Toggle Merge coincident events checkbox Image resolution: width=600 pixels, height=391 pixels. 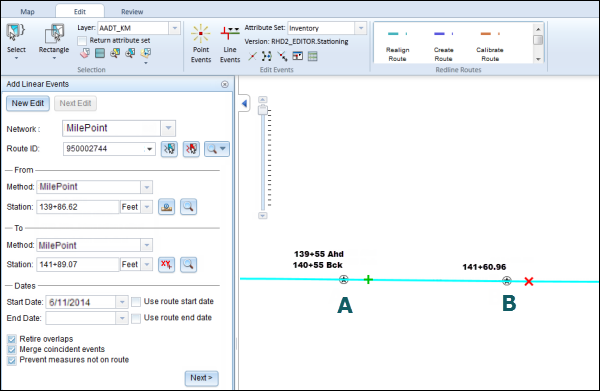12,350
